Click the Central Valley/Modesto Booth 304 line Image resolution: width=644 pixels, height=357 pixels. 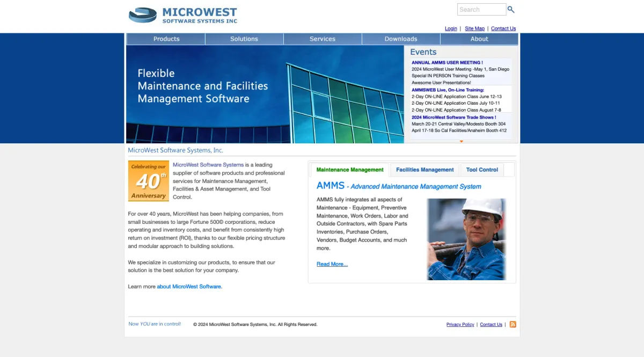point(459,124)
